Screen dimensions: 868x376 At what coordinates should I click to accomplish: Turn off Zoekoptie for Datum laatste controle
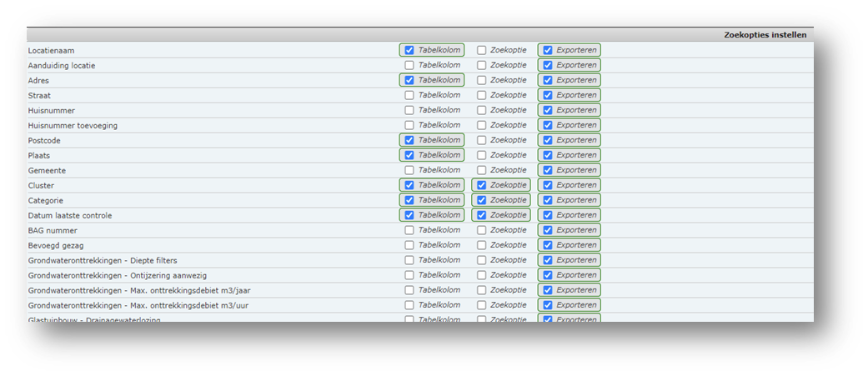point(481,215)
